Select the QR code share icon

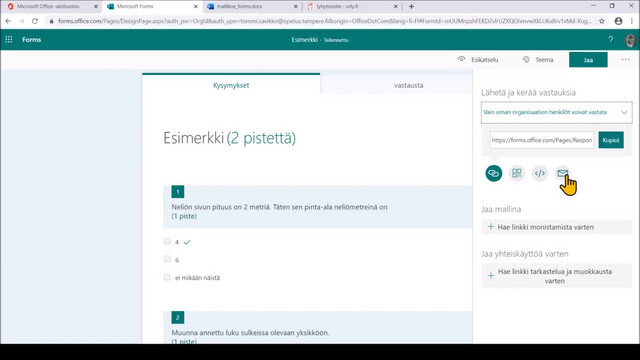coord(517,173)
